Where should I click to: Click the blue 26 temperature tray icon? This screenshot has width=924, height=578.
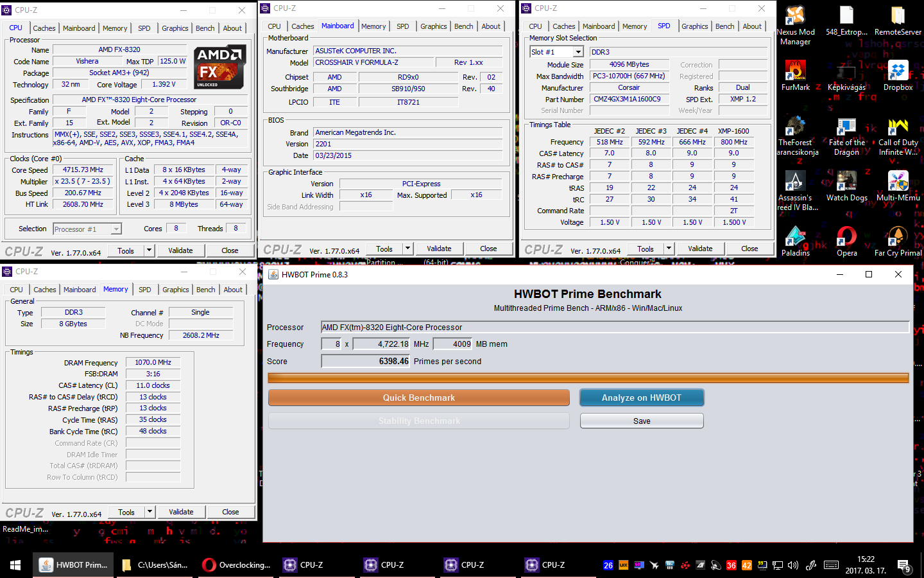click(608, 565)
